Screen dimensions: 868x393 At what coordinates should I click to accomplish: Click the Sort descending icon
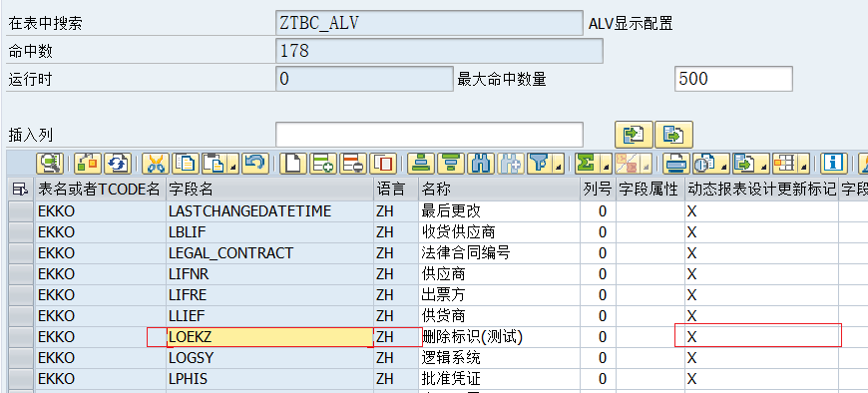451,164
